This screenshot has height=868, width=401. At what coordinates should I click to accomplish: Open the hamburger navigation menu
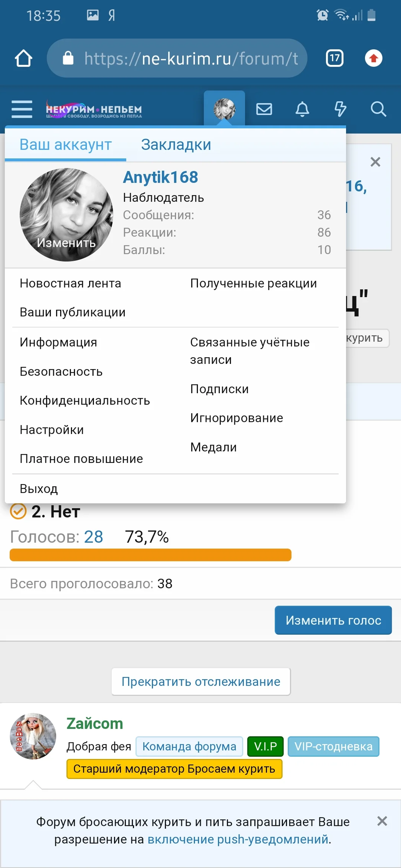click(x=22, y=109)
